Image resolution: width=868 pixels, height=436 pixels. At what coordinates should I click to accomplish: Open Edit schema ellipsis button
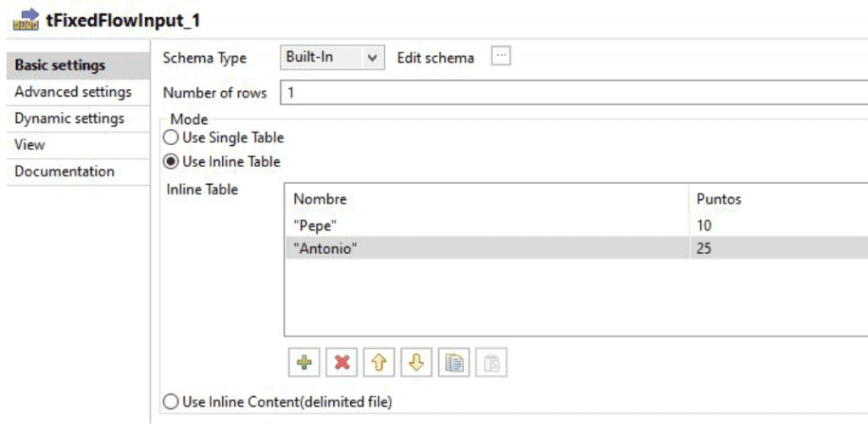(501, 57)
